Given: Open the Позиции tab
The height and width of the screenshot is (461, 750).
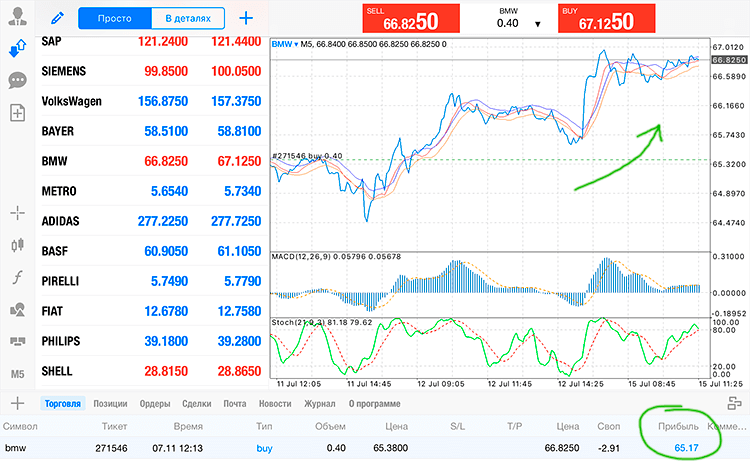Looking at the screenshot, I should click(x=110, y=404).
